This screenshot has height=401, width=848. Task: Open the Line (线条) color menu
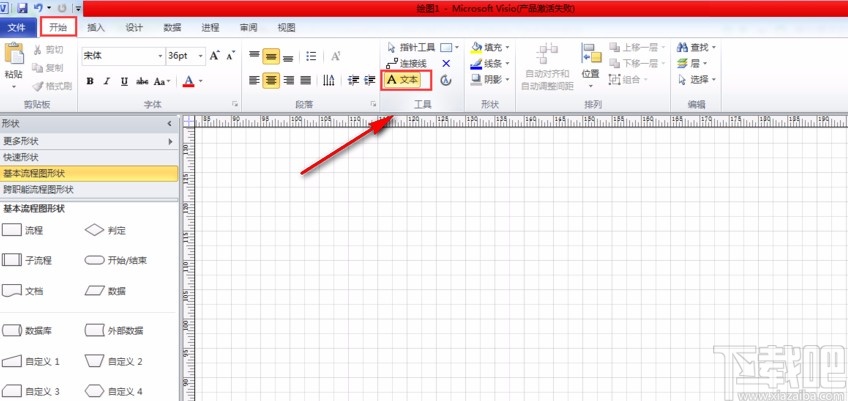click(x=490, y=64)
